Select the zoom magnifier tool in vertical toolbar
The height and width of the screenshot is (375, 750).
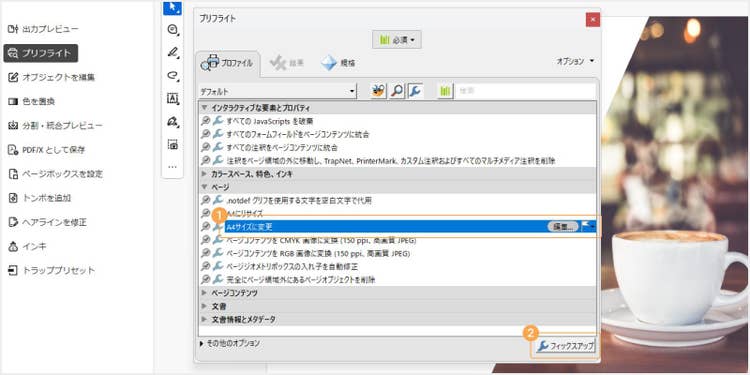coord(172,30)
